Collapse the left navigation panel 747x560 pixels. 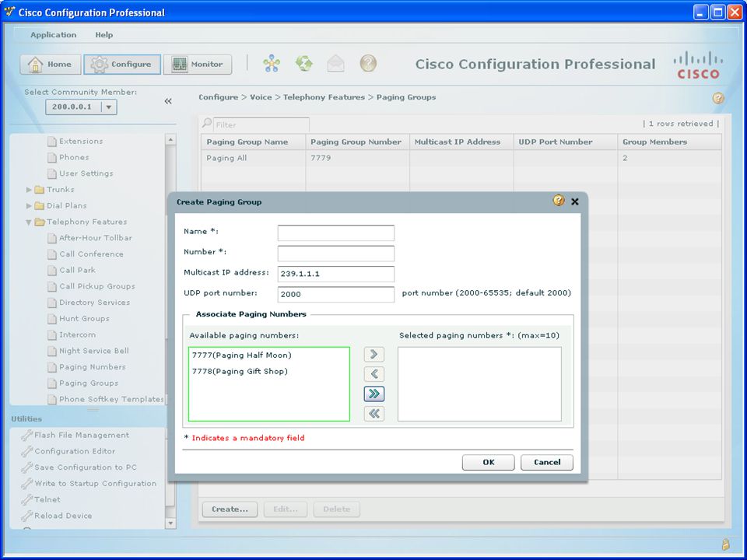168,101
